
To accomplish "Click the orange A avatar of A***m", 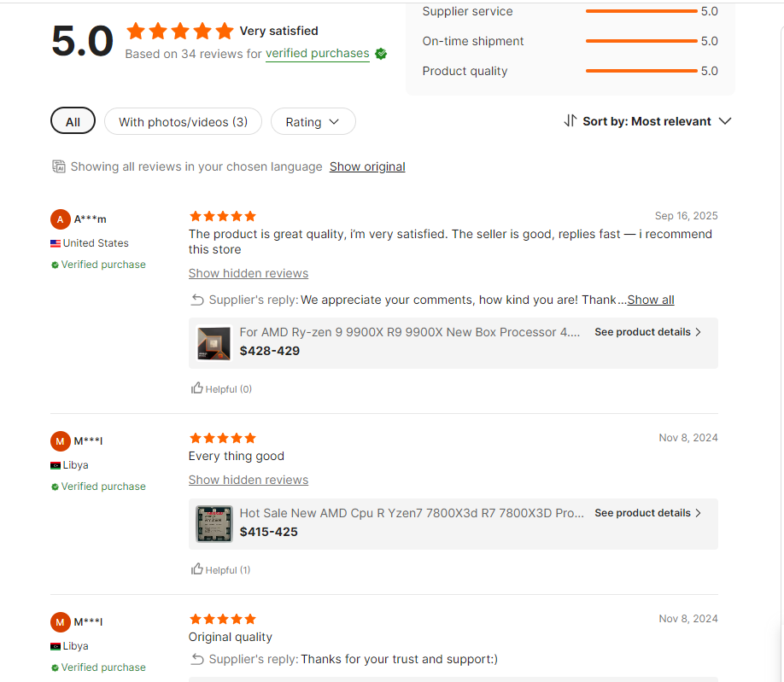I will (60, 219).
